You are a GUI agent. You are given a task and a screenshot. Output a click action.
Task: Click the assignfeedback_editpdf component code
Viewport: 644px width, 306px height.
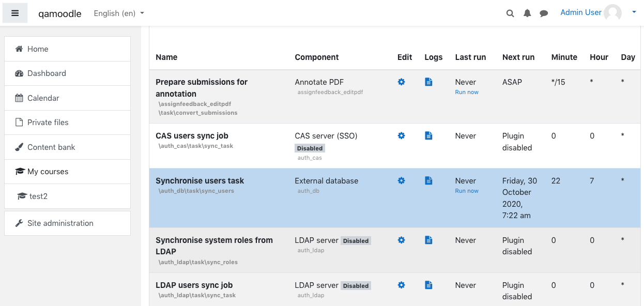pos(330,93)
